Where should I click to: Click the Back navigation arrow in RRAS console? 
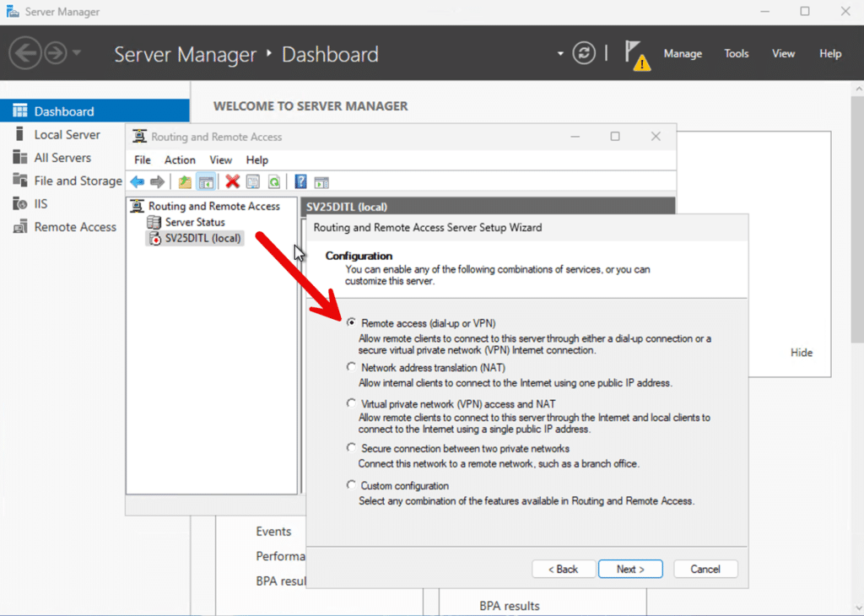(137, 181)
